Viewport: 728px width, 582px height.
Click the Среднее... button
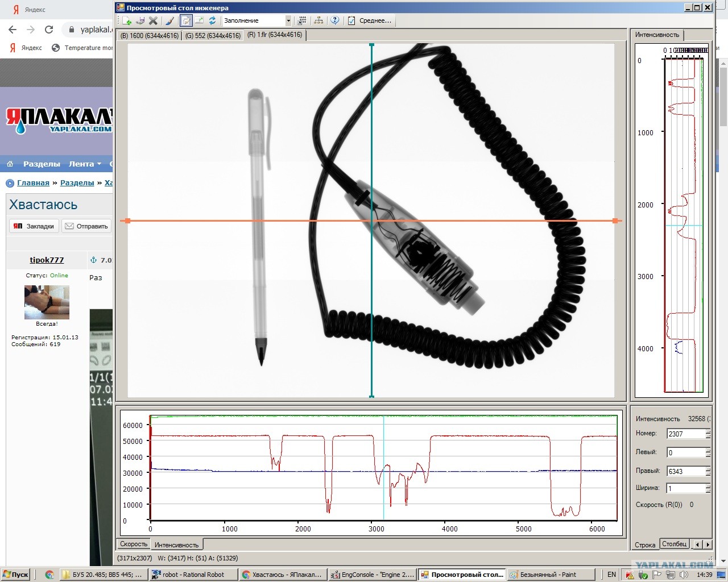click(370, 20)
